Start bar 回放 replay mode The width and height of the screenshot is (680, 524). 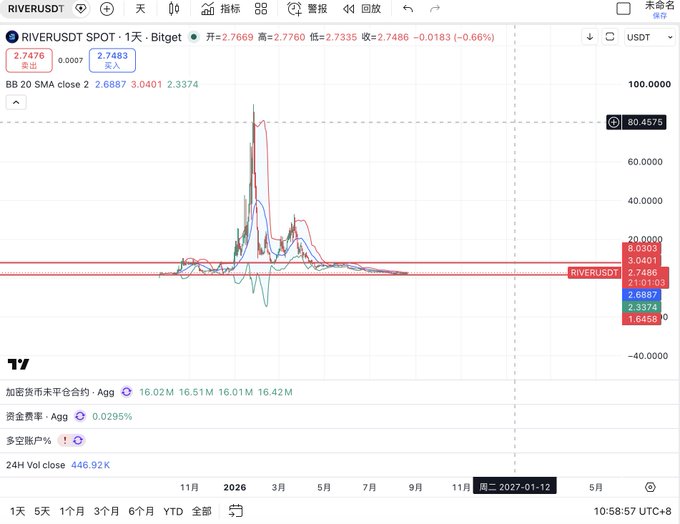362,9
